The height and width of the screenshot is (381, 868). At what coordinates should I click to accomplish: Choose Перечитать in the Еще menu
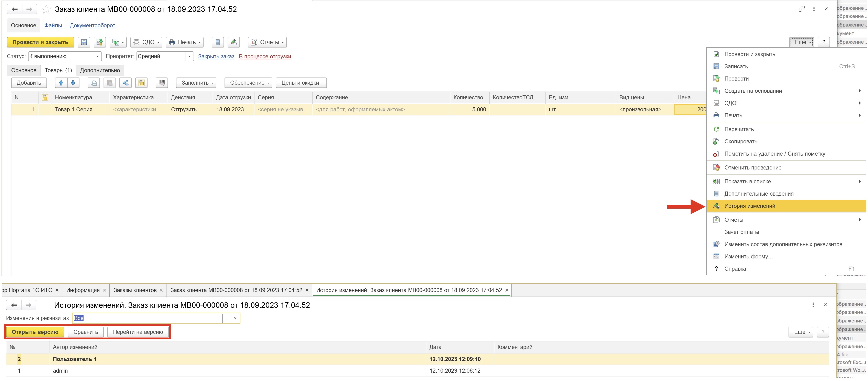tap(786, 129)
